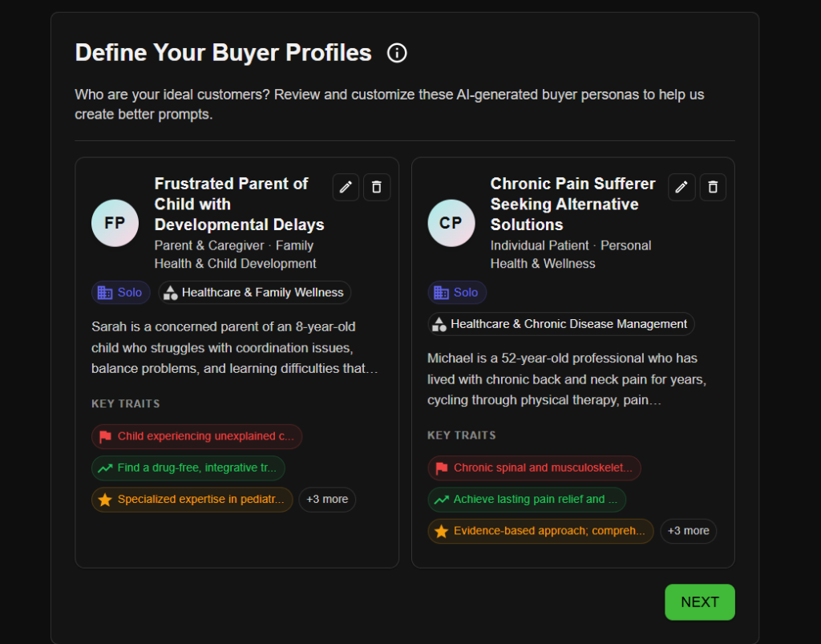Select the Healthcare & Chronic Disease Management tag
This screenshot has height=644, width=821.
(x=560, y=324)
